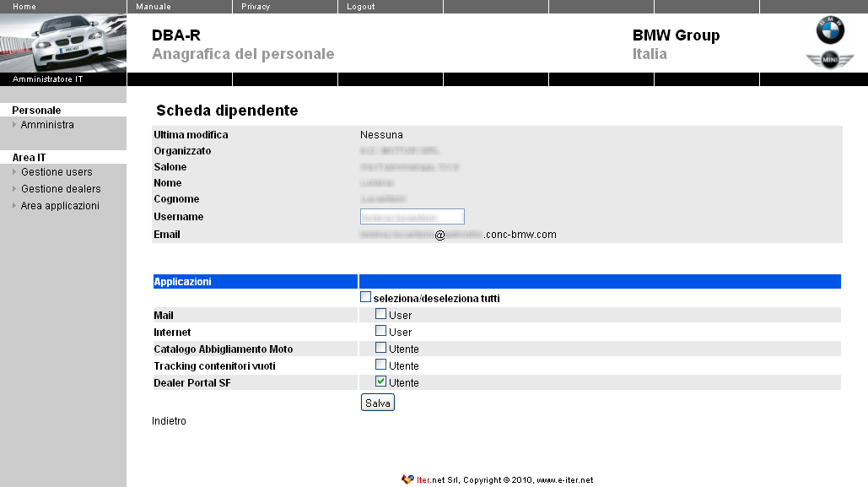This screenshot has height=487, width=868.
Task: Click the Area IT section heading
Action: tap(29, 157)
